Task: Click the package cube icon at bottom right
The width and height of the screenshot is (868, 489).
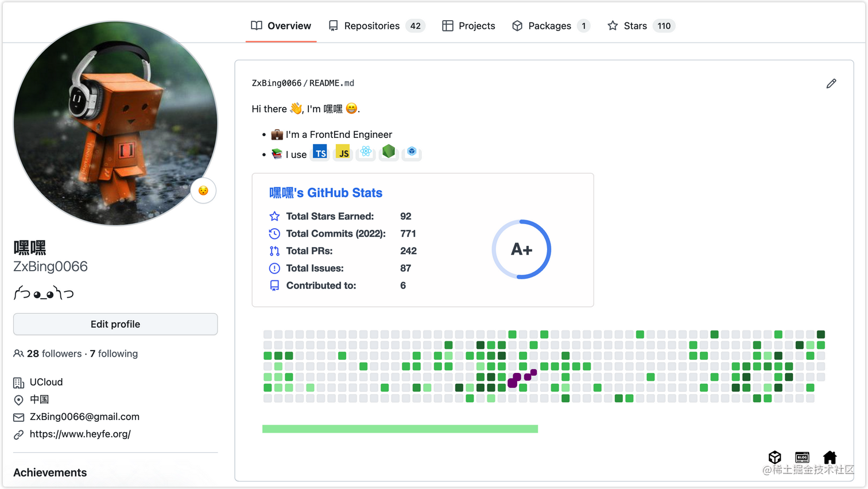Action: click(774, 457)
